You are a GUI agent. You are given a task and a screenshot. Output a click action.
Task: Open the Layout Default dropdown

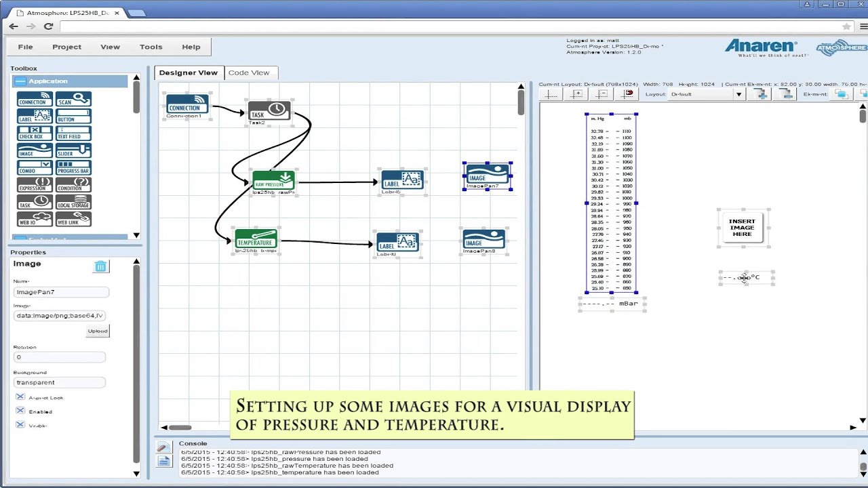click(x=705, y=94)
